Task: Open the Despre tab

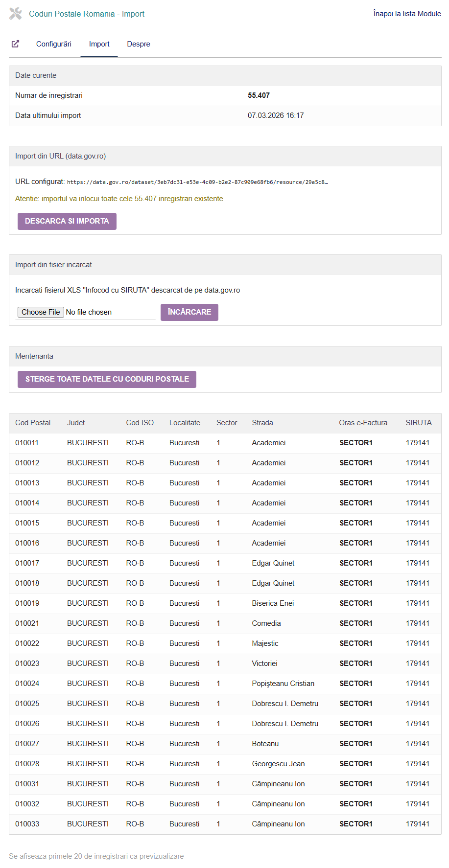Action: point(139,44)
